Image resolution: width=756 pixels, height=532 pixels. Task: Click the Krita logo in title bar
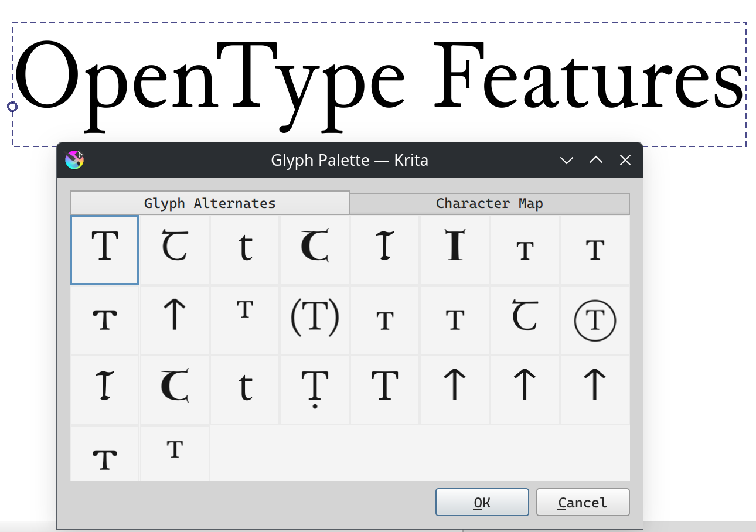[74, 160]
